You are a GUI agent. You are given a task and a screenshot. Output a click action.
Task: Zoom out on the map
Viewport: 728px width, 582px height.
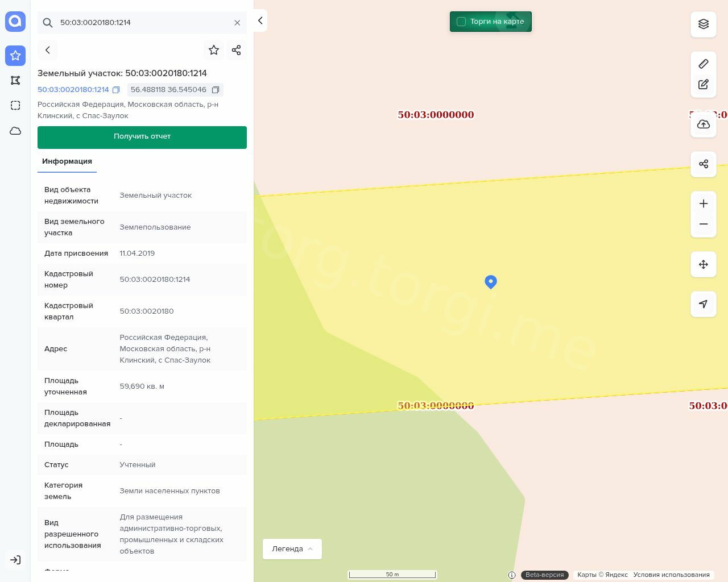tap(704, 224)
